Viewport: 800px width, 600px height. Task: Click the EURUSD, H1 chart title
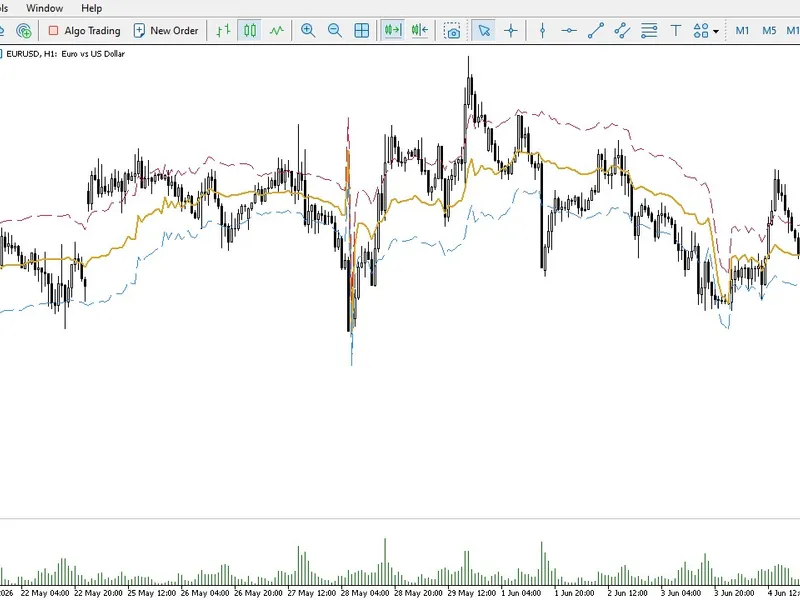point(65,54)
